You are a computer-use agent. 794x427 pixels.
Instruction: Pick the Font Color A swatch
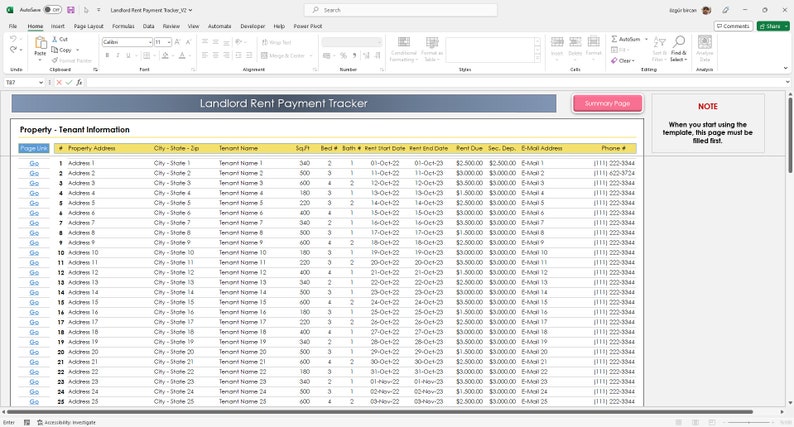[182, 55]
